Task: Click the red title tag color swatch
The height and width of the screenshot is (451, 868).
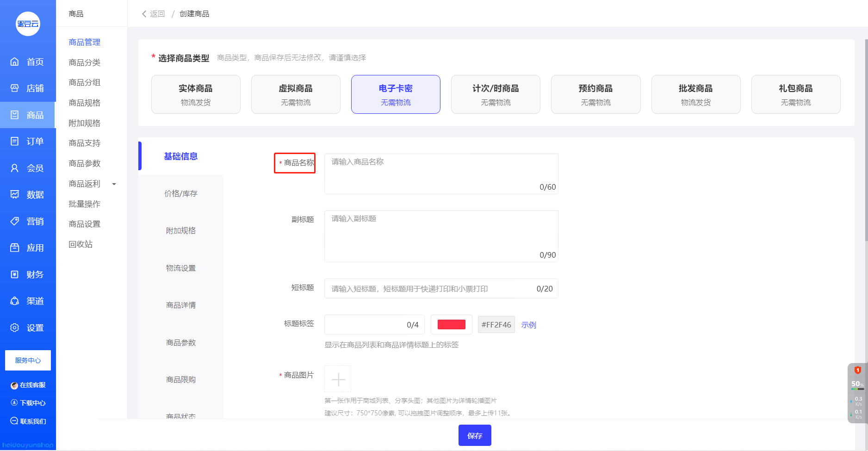Action: pos(451,324)
